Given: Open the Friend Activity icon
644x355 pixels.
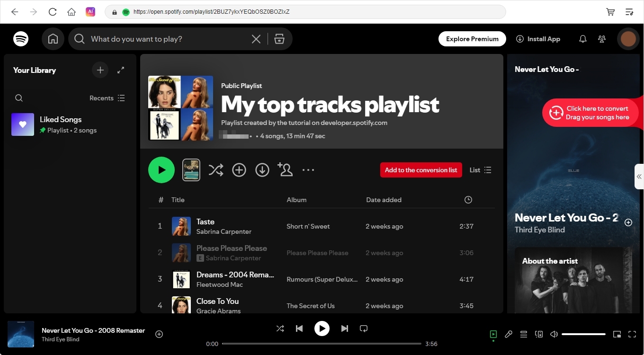Looking at the screenshot, I should coord(602,39).
